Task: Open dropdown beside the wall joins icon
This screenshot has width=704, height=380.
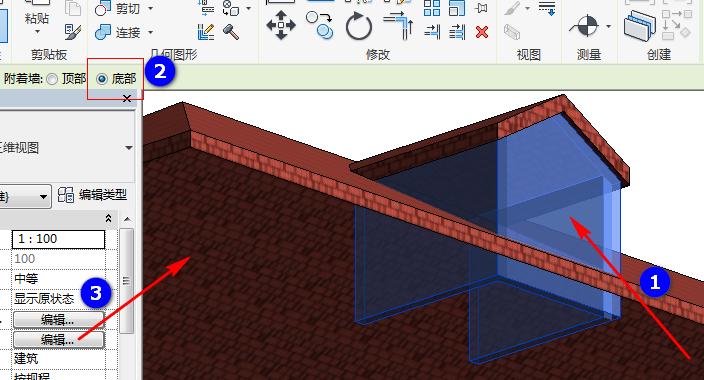Action: pyautogui.click(x=248, y=9)
